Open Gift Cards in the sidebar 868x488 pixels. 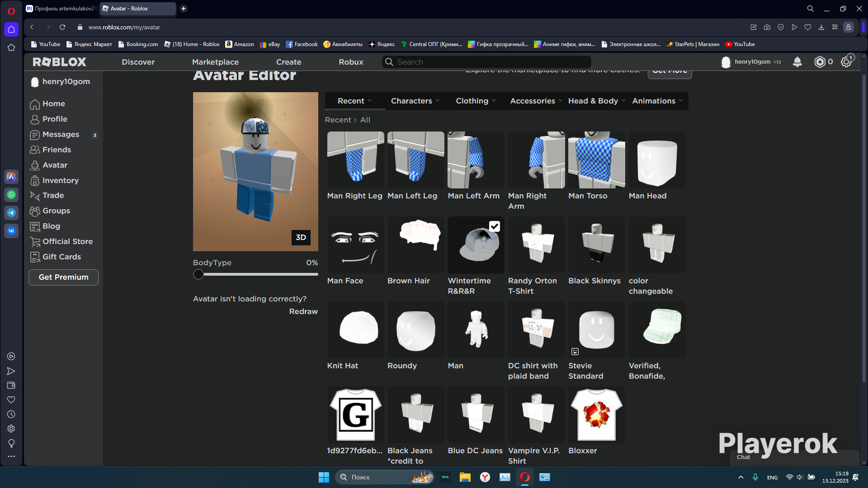click(x=55, y=257)
